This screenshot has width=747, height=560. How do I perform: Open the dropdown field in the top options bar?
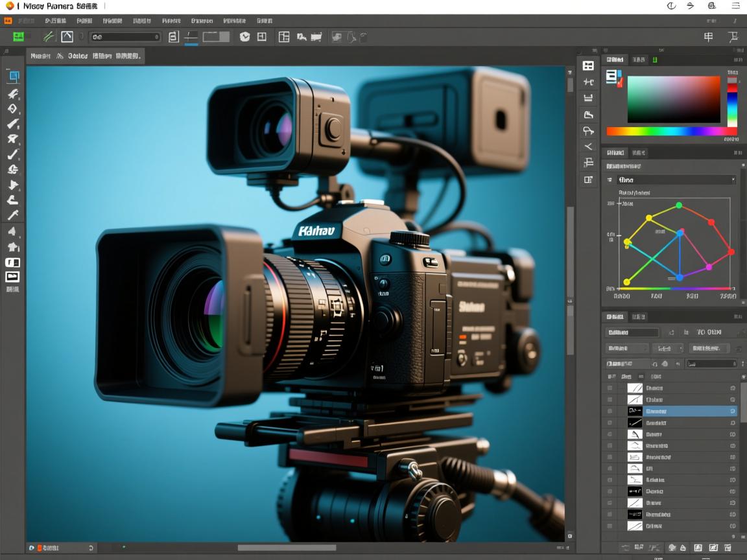125,38
